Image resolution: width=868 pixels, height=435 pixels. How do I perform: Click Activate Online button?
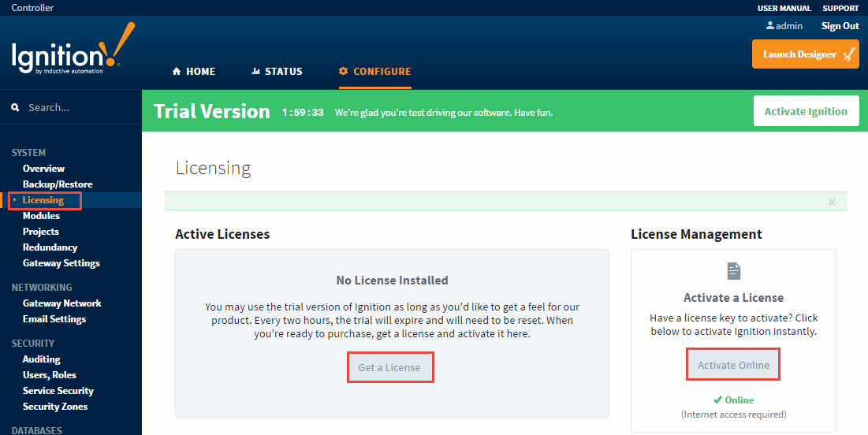(x=733, y=365)
